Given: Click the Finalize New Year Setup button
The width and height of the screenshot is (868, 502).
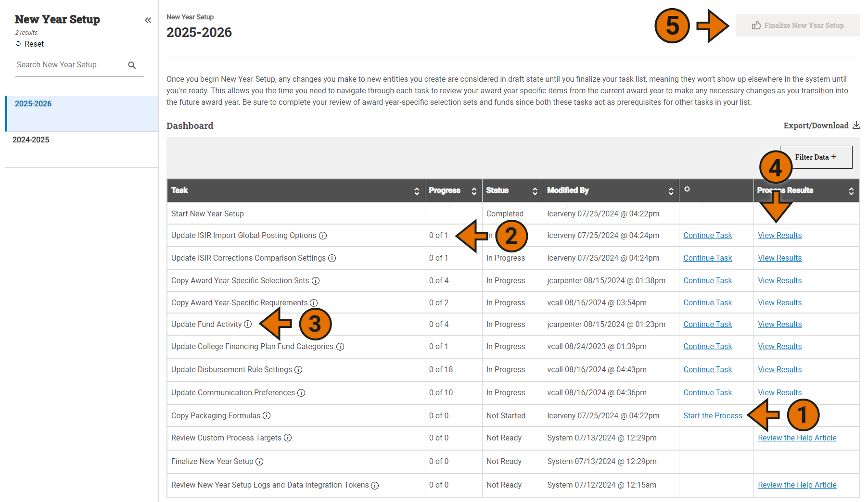Looking at the screenshot, I should [798, 25].
